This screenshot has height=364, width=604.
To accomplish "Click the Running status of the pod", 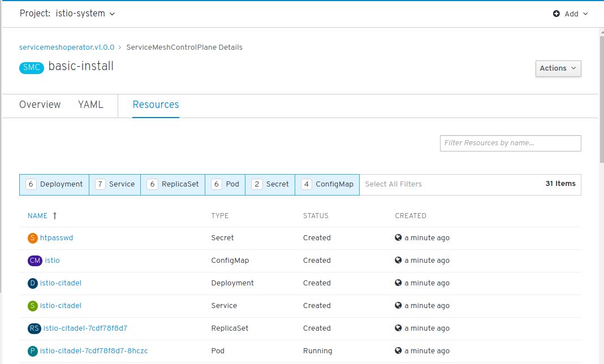I will point(317,351).
